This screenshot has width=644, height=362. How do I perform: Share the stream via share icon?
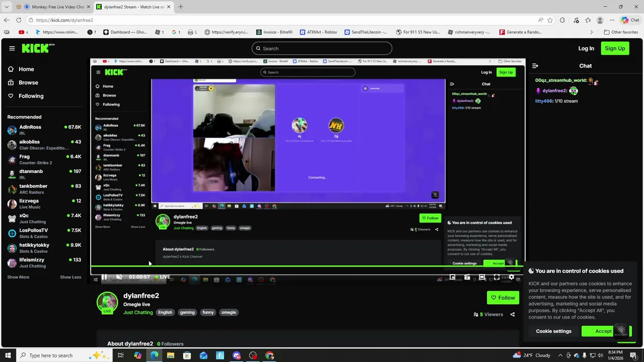512,314
